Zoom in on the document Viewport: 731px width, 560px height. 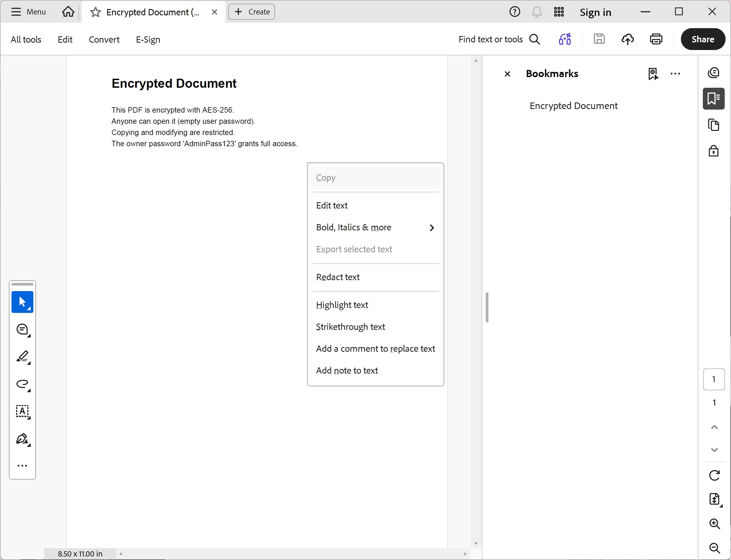click(x=714, y=524)
